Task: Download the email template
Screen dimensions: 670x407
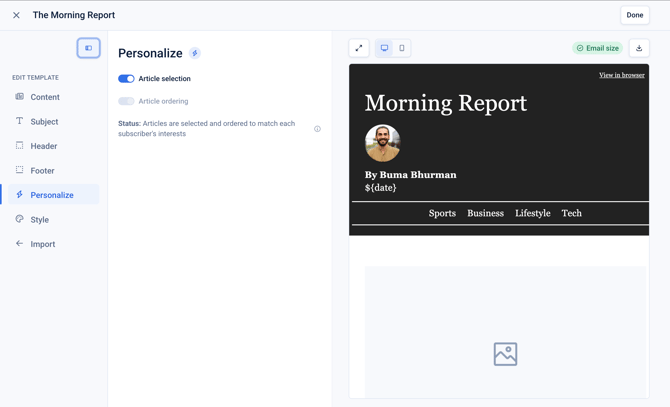Action: 639,48
